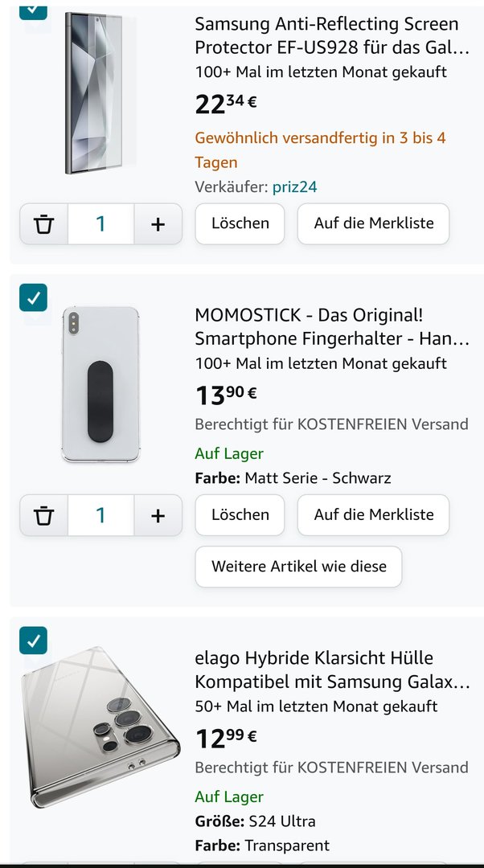The image size is (484, 868).
Task: Click Weitere Artikel wie diese button
Action: pos(298,567)
